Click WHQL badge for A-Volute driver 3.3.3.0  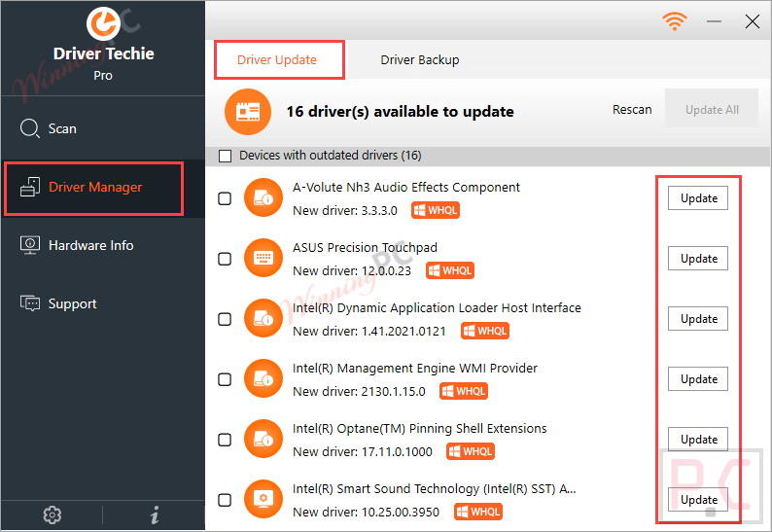[436, 210]
